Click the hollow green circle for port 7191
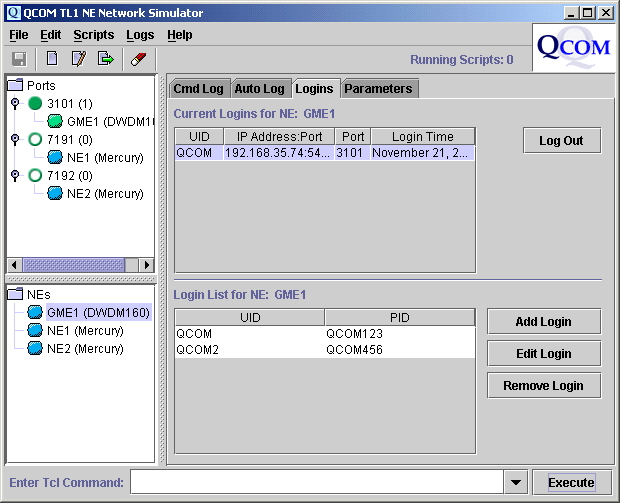Viewport: 620px width, 503px height. [35, 140]
